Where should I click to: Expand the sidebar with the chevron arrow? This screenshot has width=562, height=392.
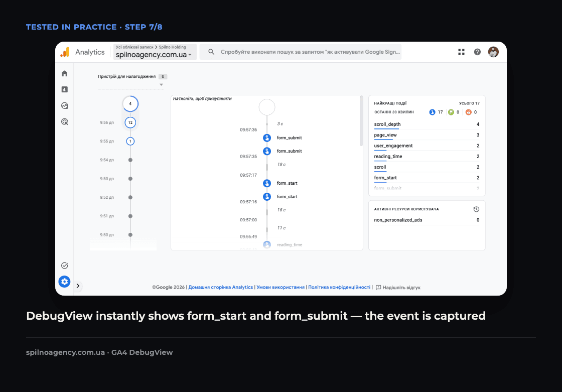click(78, 286)
